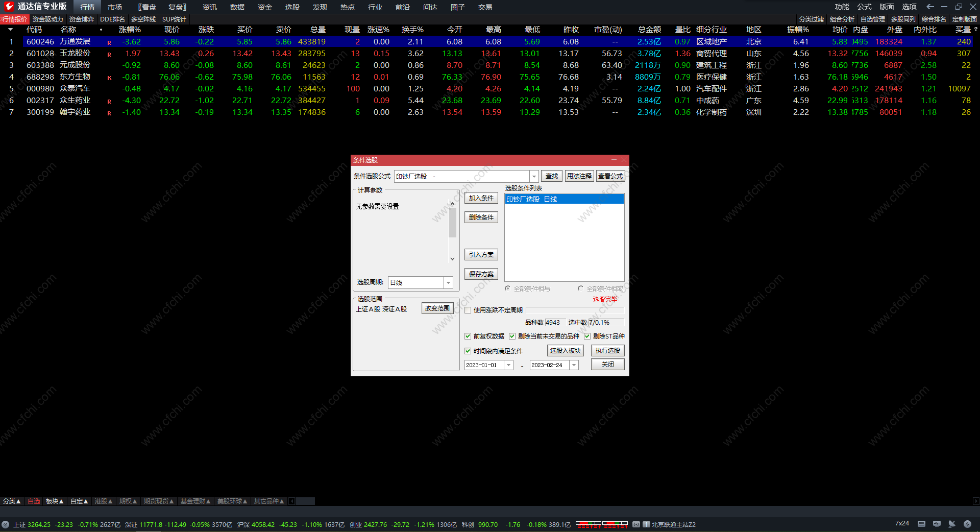Click the bottom tab bar horizontal scrollbar

tap(305, 501)
